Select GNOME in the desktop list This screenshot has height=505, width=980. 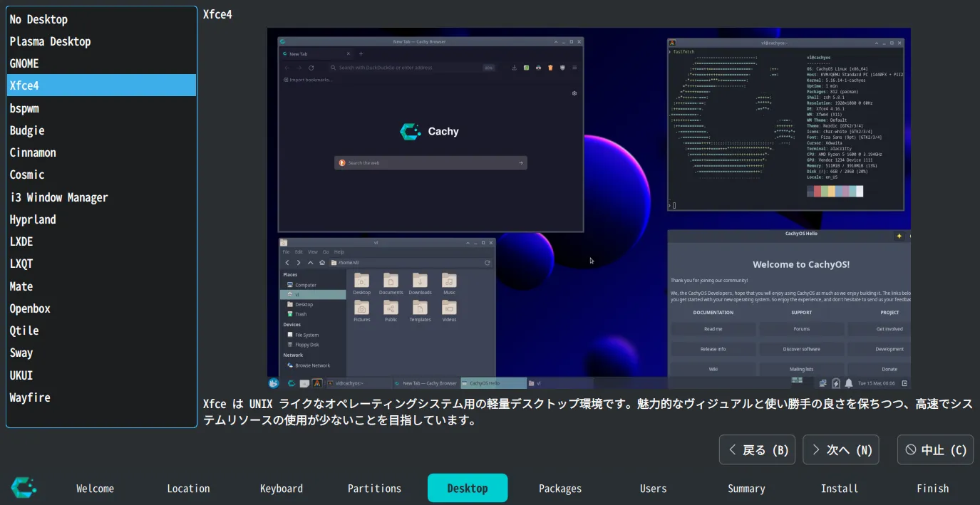coord(101,63)
